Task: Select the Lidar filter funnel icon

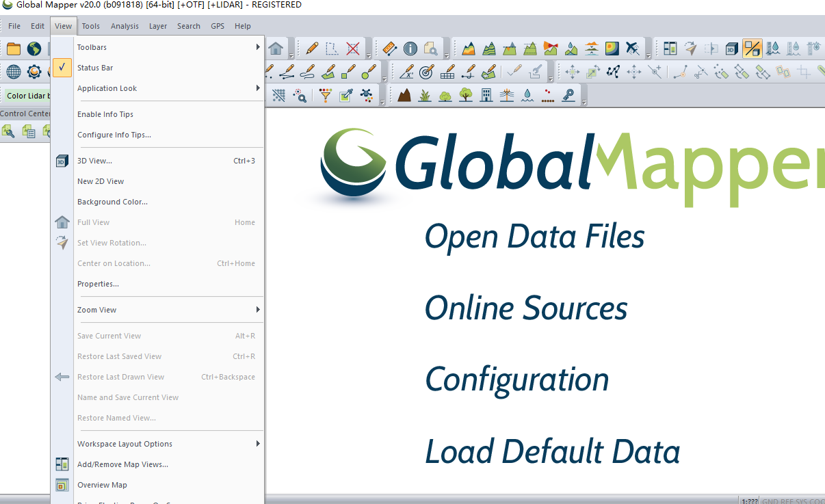Action: (x=325, y=94)
